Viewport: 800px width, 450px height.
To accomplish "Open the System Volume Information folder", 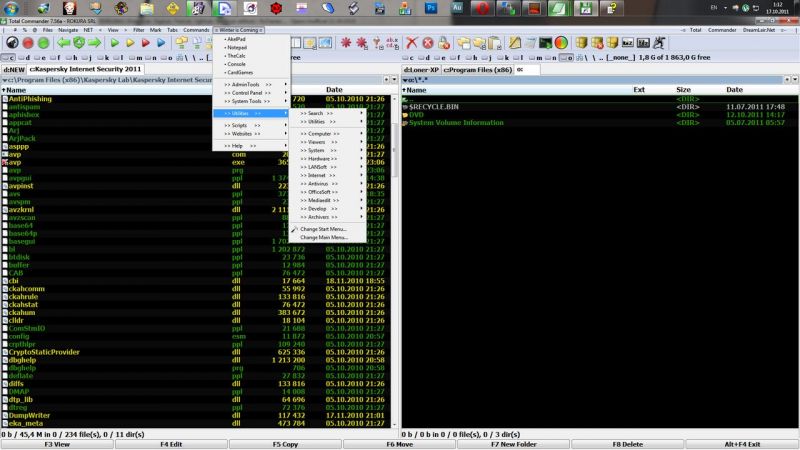I will pos(456,123).
